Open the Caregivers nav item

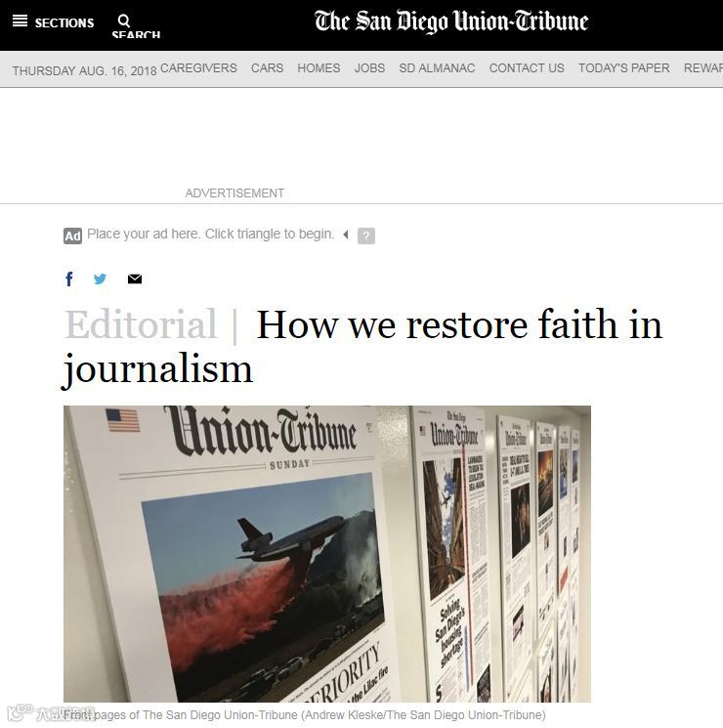tap(198, 68)
